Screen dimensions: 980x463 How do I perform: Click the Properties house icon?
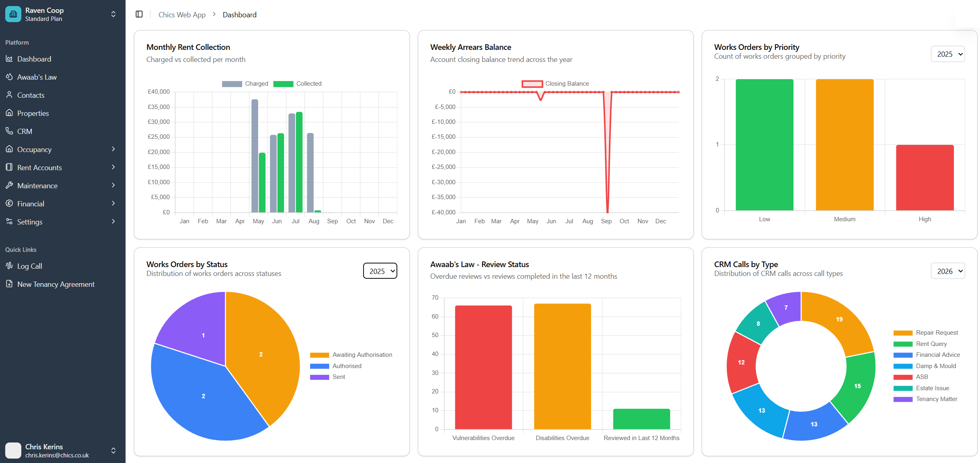(x=9, y=113)
